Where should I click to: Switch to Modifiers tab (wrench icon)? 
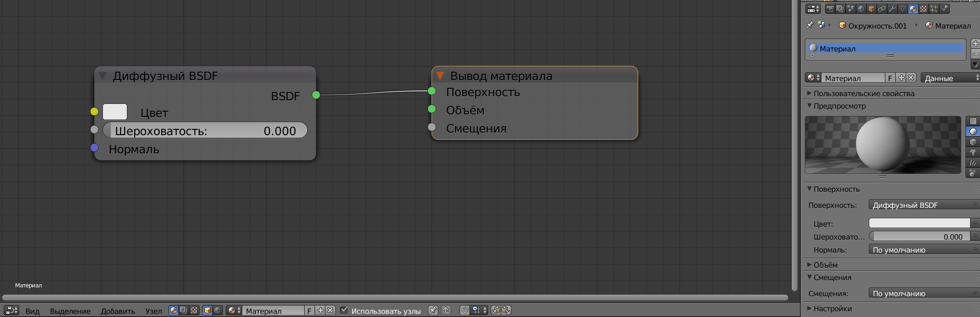892,9
